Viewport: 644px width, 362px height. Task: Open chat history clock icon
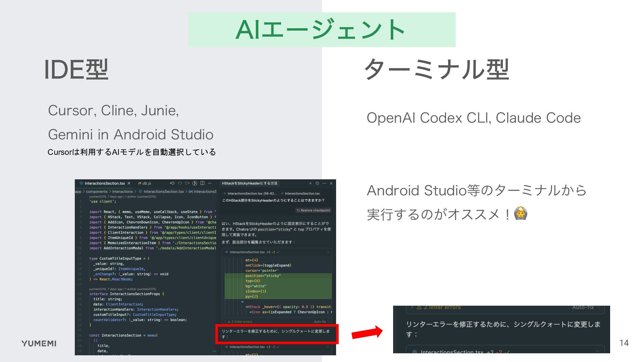pyautogui.click(x=317, y=183)
